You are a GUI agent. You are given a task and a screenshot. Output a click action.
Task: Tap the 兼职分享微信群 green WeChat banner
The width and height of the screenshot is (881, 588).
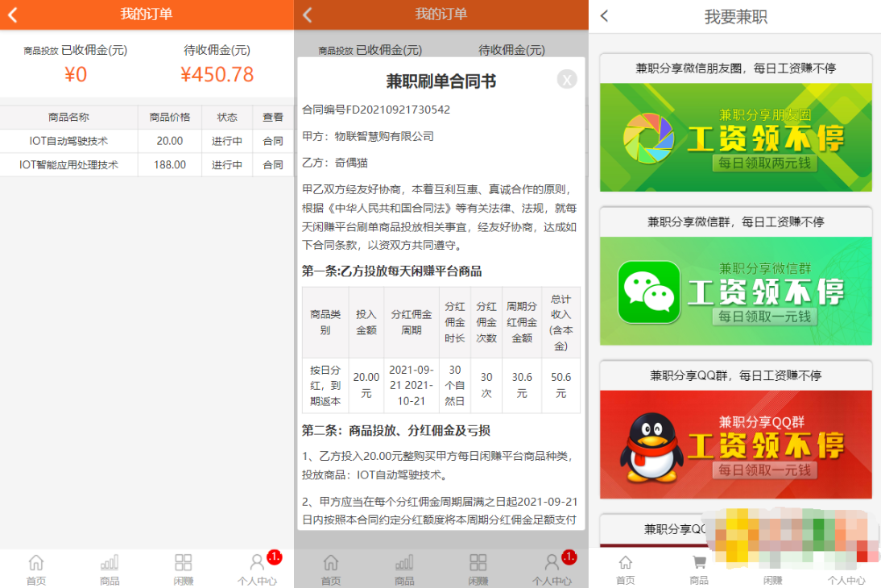[735, 290]
